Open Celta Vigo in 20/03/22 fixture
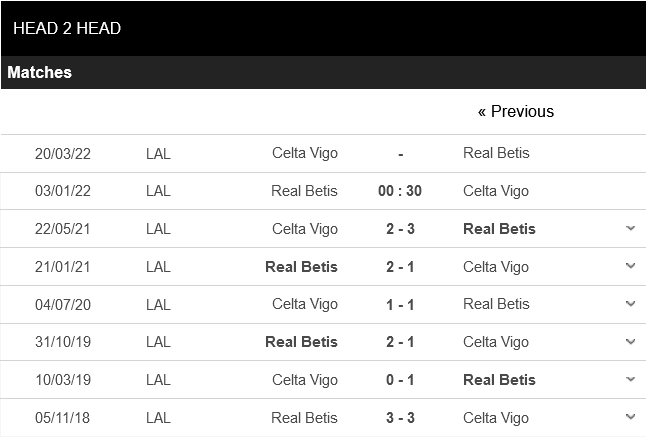Viewport: 646px width, 437px height. [x=305, y=153]
